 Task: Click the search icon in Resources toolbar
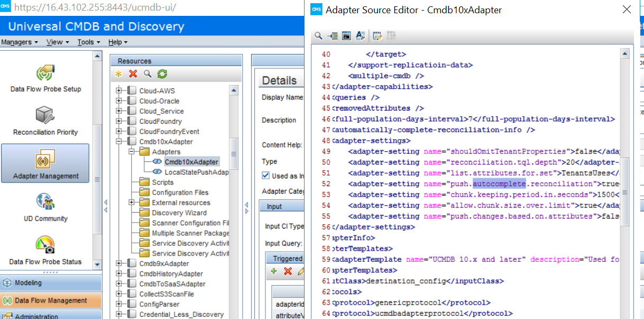click(x=148, y=74)
